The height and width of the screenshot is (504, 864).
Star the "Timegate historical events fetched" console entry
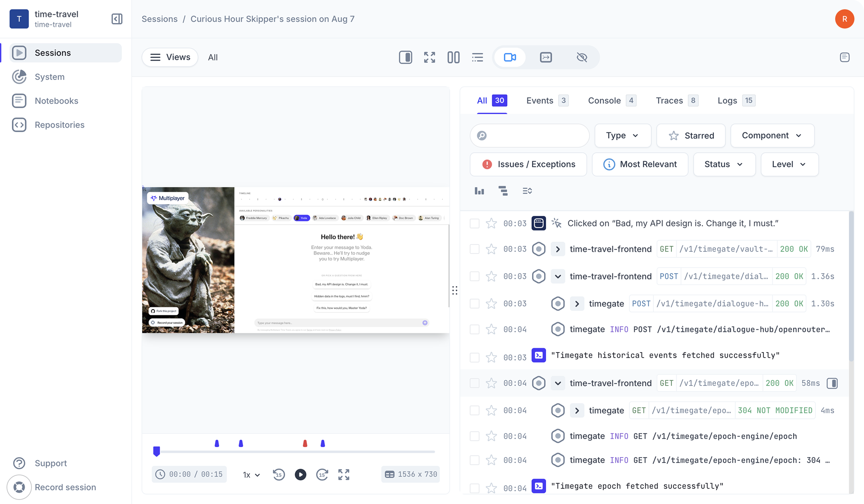(x=491, y=357)
